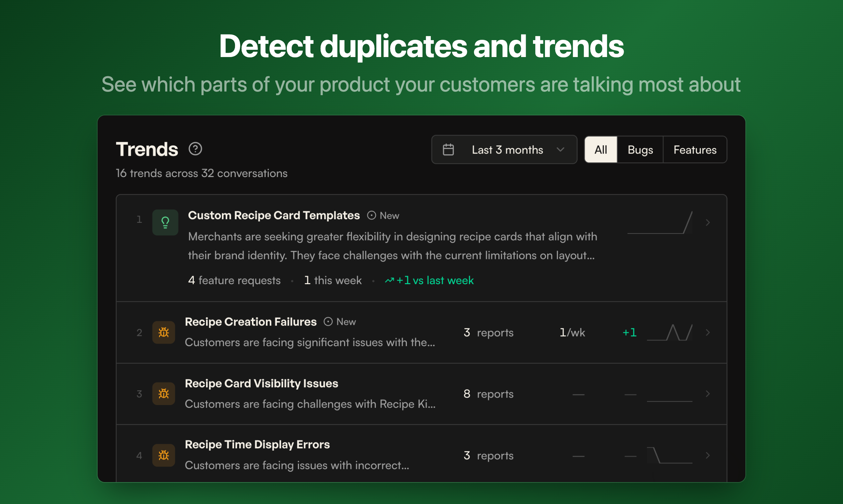Expand Custom Recipe Card Templates row chevron
This screenshot has width=843, height=504.
(x=708, y=222)
